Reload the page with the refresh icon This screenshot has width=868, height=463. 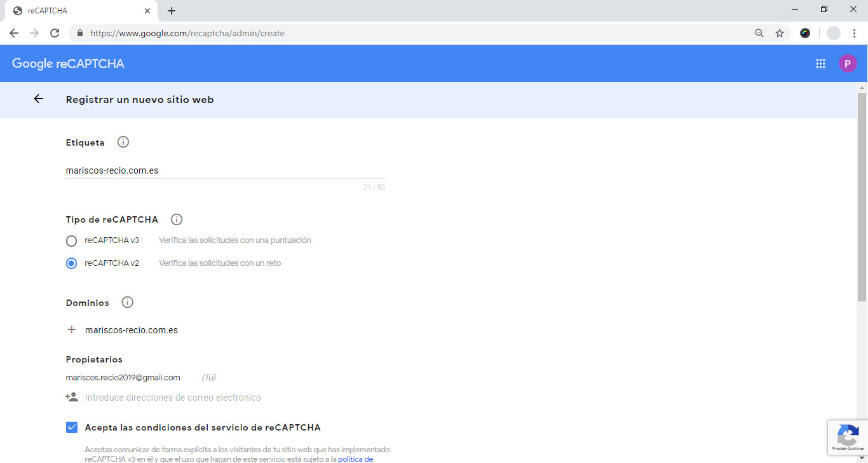55,33
